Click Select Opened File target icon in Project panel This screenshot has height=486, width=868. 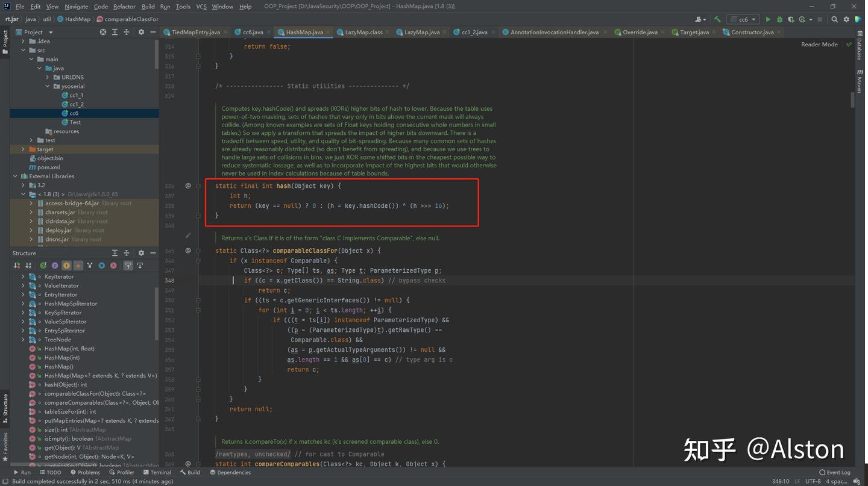coord(103,32)
